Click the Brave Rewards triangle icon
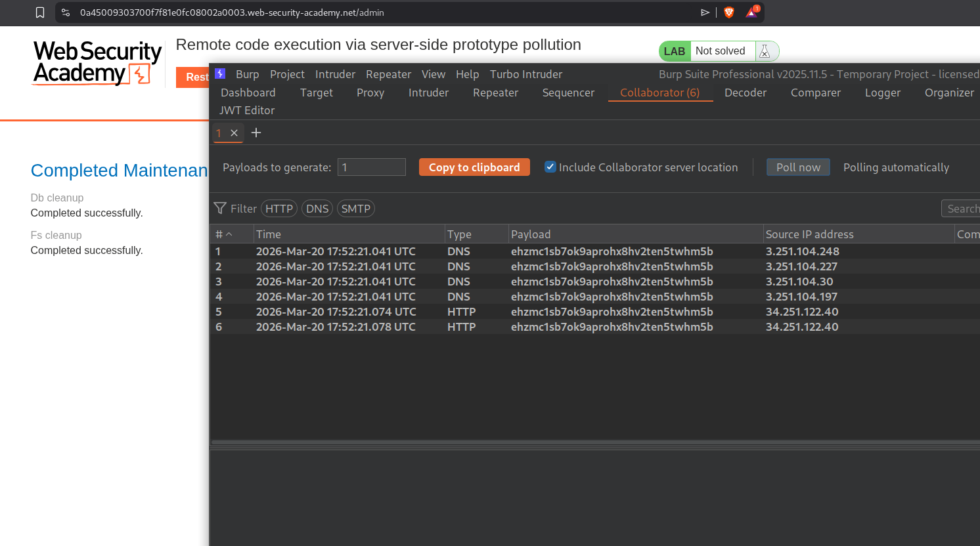The height and width of the screenshot is (546, 980). click(x=751, y=12)
